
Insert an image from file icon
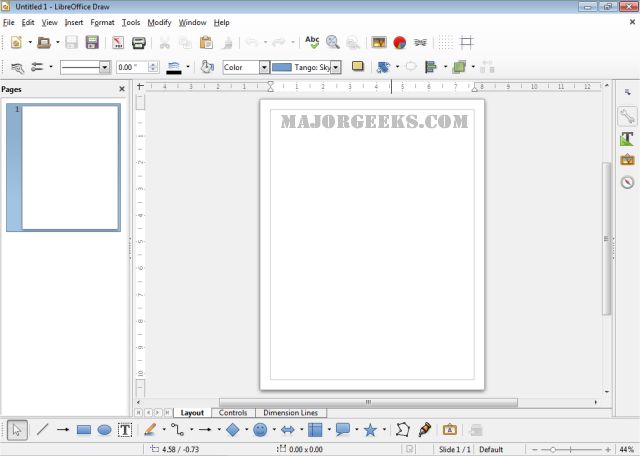coord(379,42)
